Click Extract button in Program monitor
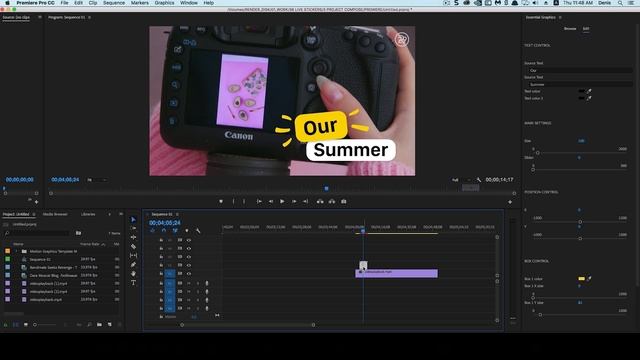The height and width of the screenshot is (360, 640). click(332, 201)
